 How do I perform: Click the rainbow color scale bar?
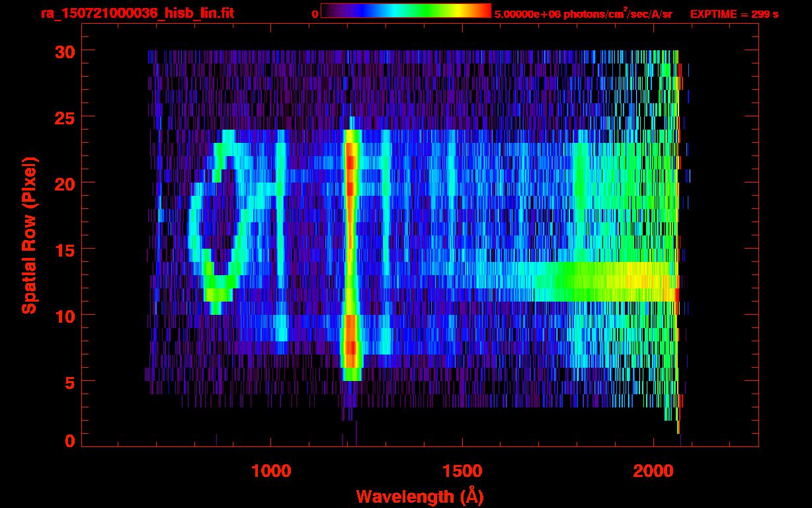(x=406, y=11)
